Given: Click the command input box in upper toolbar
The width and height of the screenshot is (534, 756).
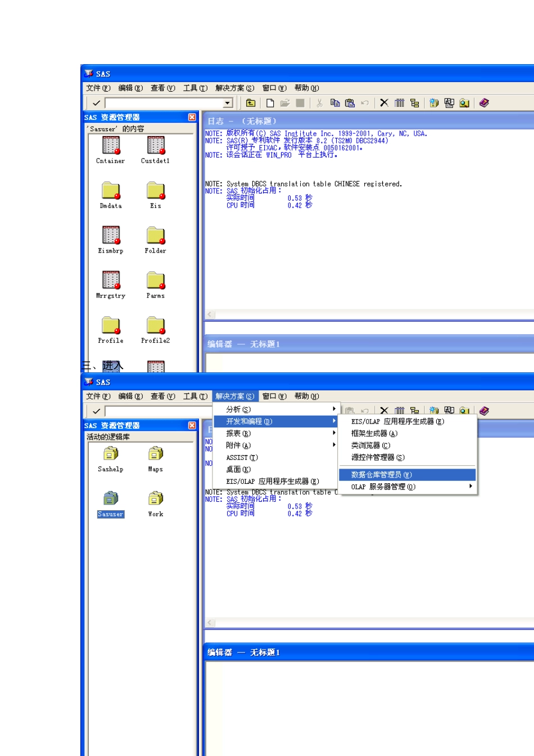Looking at the screenshot, I should tap(164, 103).
